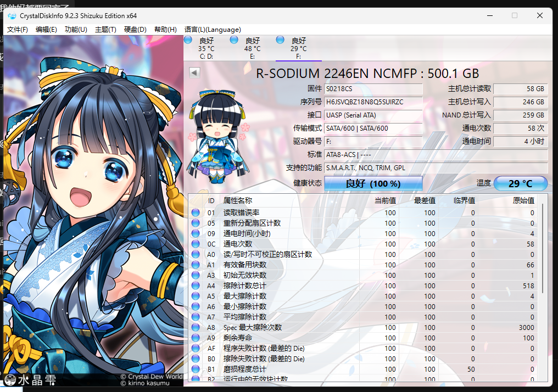Click the status icon for A3 初始无效块数

(x=196, y=275)
